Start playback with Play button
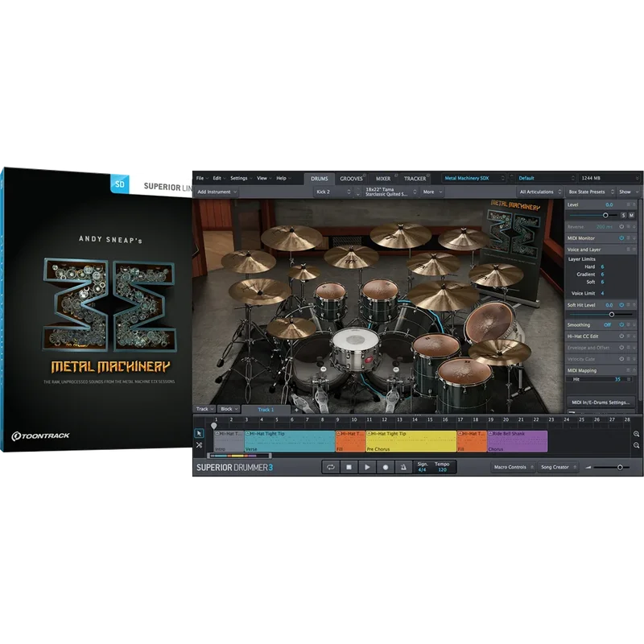The image size is (644, 644). tap(367, 468)
